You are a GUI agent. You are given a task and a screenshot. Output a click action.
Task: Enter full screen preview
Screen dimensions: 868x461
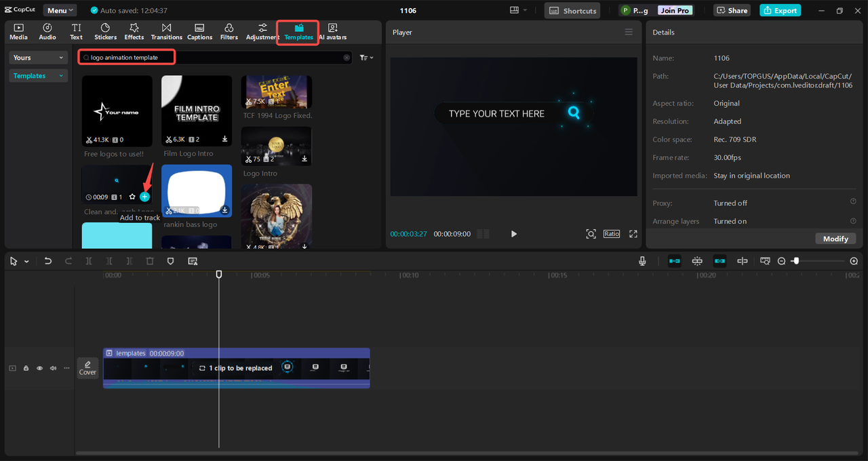pyautogui.click(x=633, y=234)
